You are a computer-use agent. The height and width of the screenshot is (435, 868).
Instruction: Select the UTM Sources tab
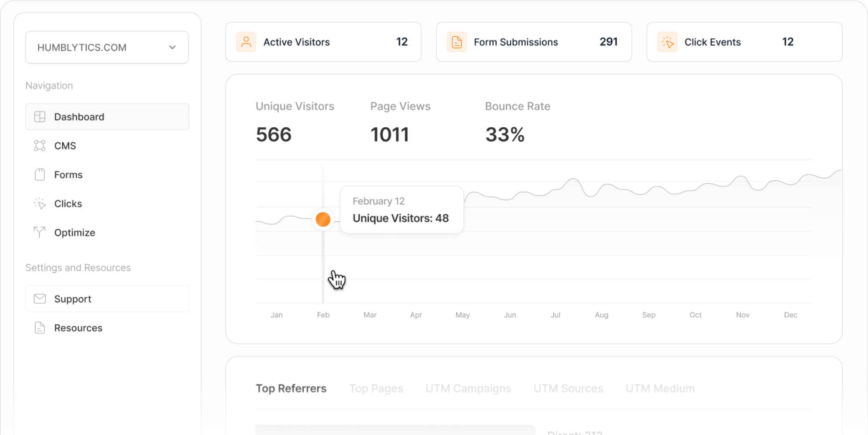coord(568,388)
